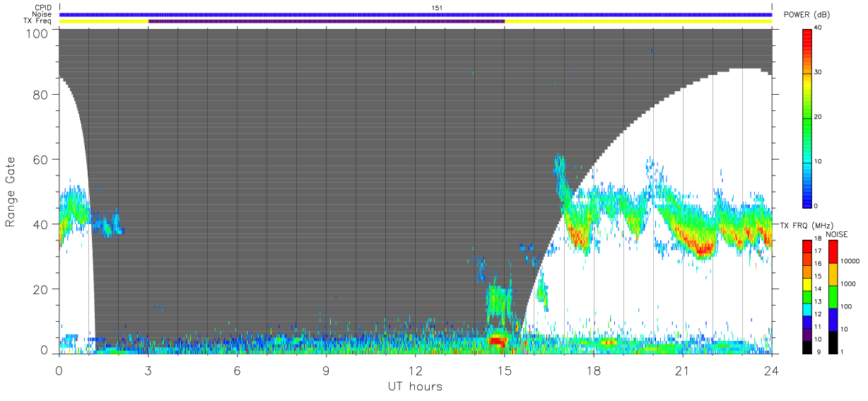This screenshot has height=401, width=868.
Task: Click the 12 tick on UT hours axis
Action: (416, 371)
